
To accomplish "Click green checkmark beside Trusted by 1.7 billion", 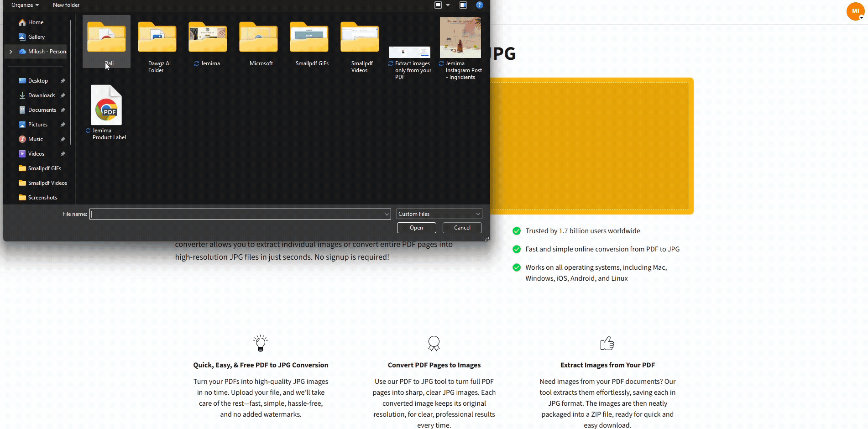I will 517,231.
